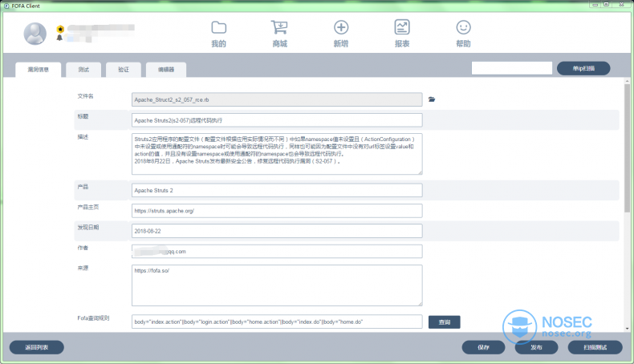The image size is (634, 364).
Task: Click the 扫描测试 button
Action: click(x=595, y=347)
